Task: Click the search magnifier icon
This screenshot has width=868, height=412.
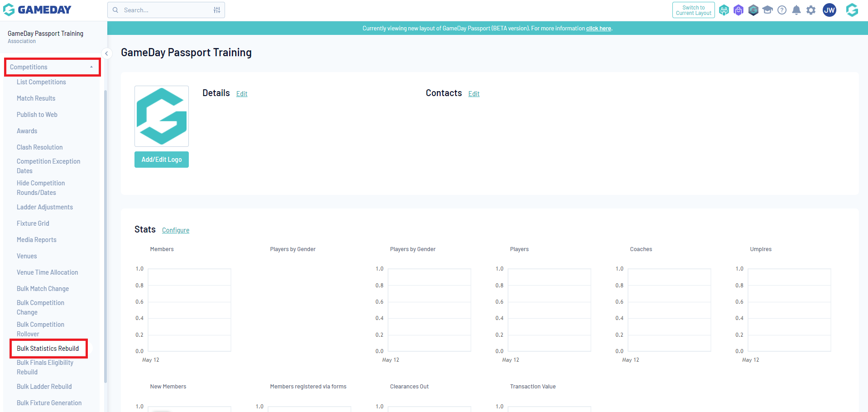Action: [115, 10]
